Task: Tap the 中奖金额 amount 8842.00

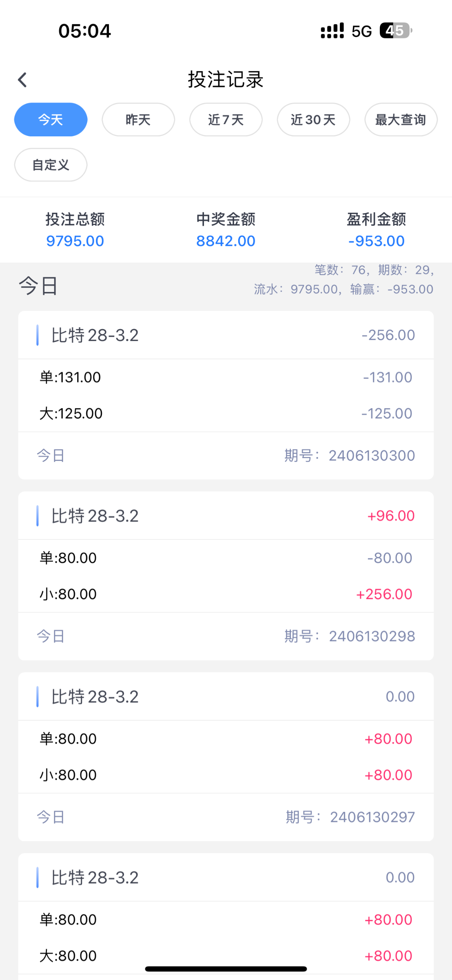Action: 226,241
